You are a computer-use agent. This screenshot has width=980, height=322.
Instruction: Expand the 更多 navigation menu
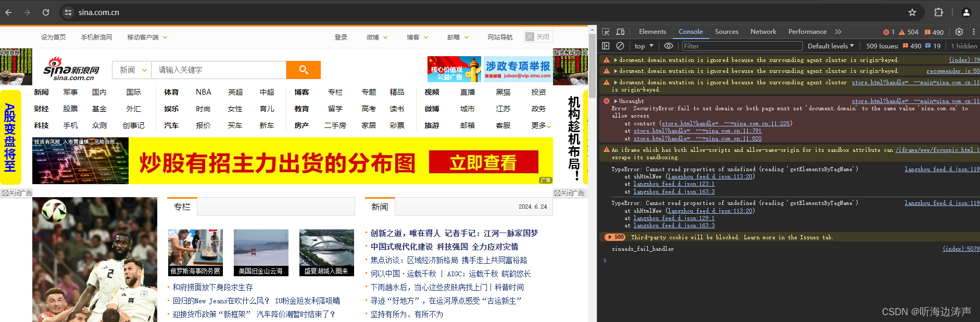point(541,125)
